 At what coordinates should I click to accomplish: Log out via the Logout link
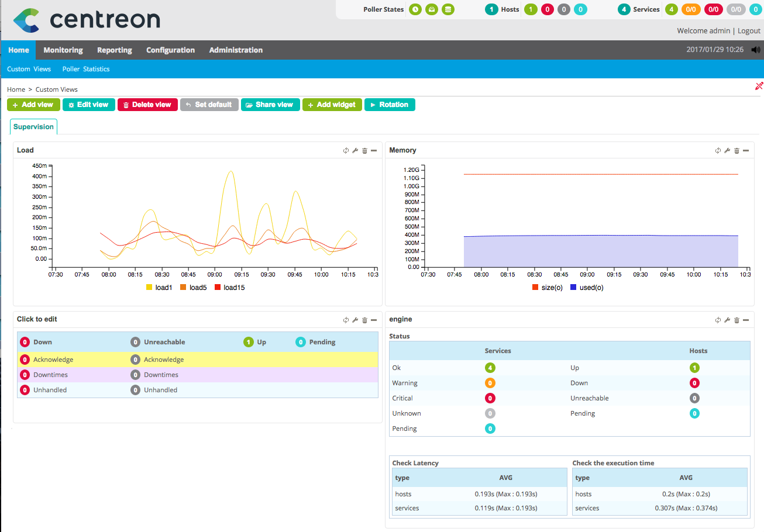tap(749, 31)
